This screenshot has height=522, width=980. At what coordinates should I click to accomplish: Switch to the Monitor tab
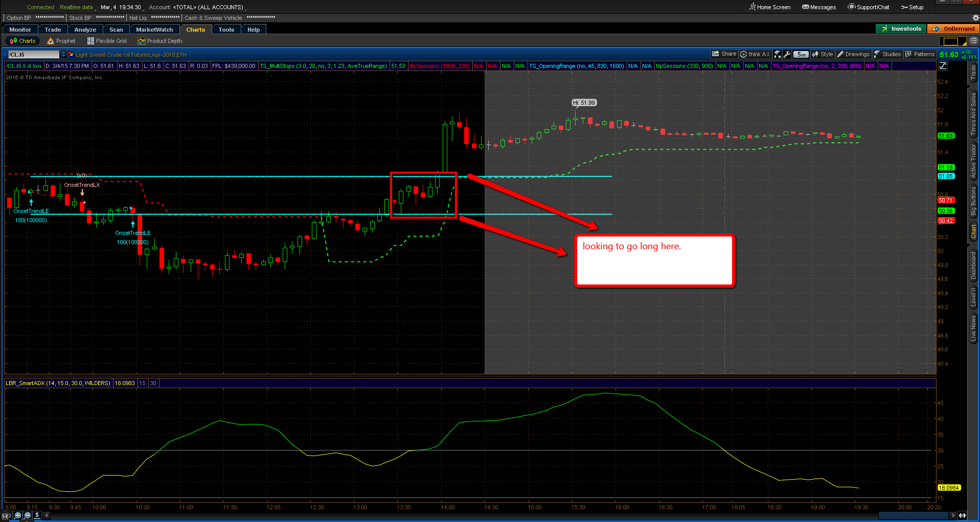(20, 30)
